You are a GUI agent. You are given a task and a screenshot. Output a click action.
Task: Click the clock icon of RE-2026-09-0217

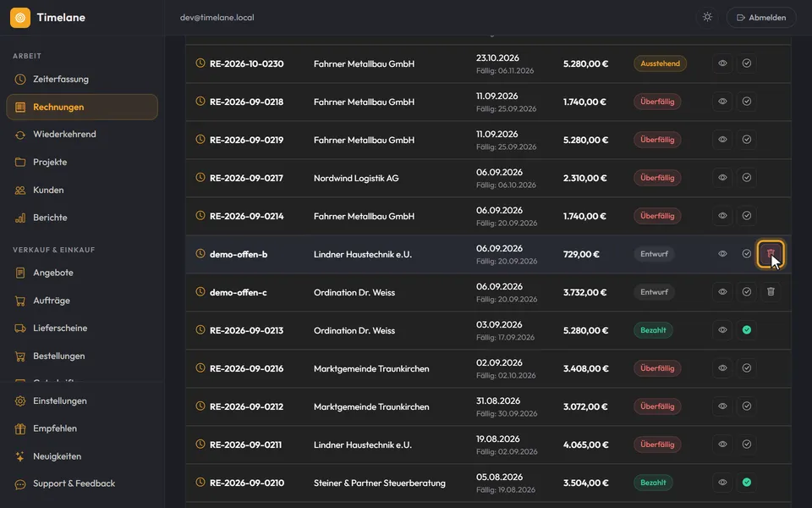pyautogui.click(x=200, y=177)
